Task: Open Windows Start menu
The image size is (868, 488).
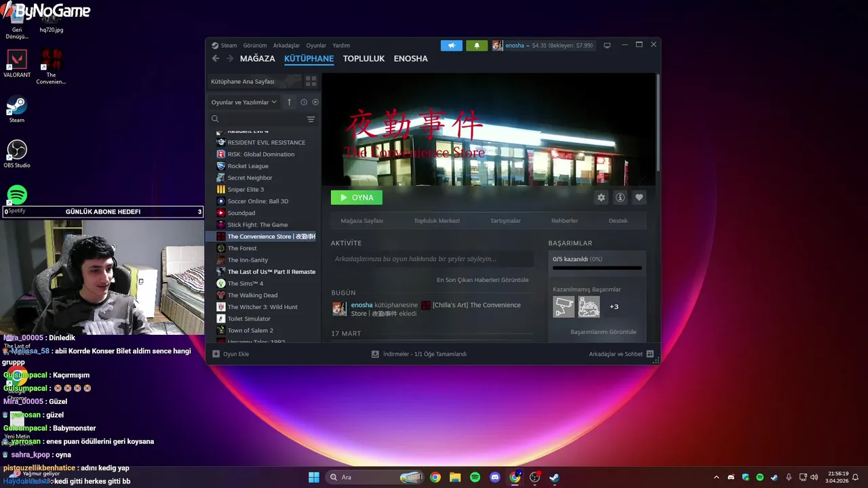Action: tap(314, 477)
